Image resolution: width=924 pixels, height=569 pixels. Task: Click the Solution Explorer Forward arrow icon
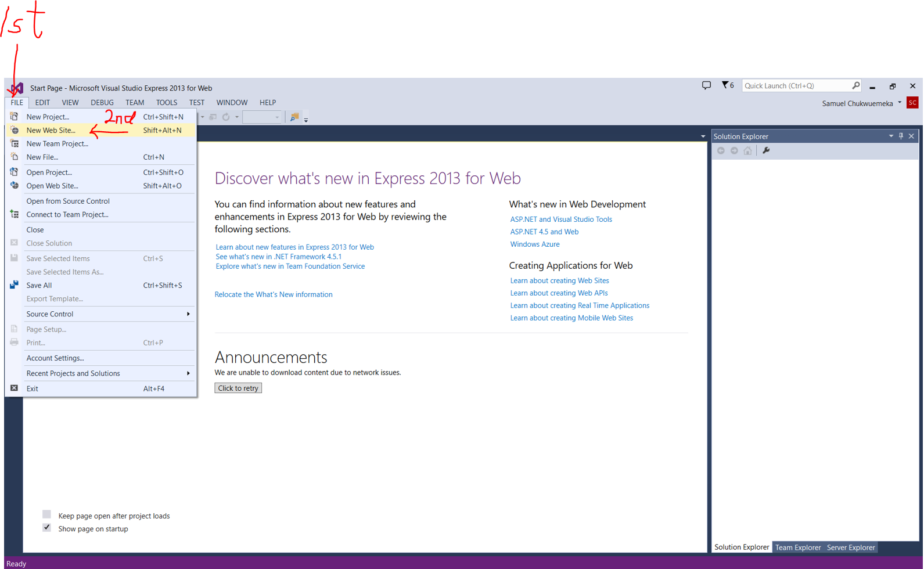click(734, 150)
